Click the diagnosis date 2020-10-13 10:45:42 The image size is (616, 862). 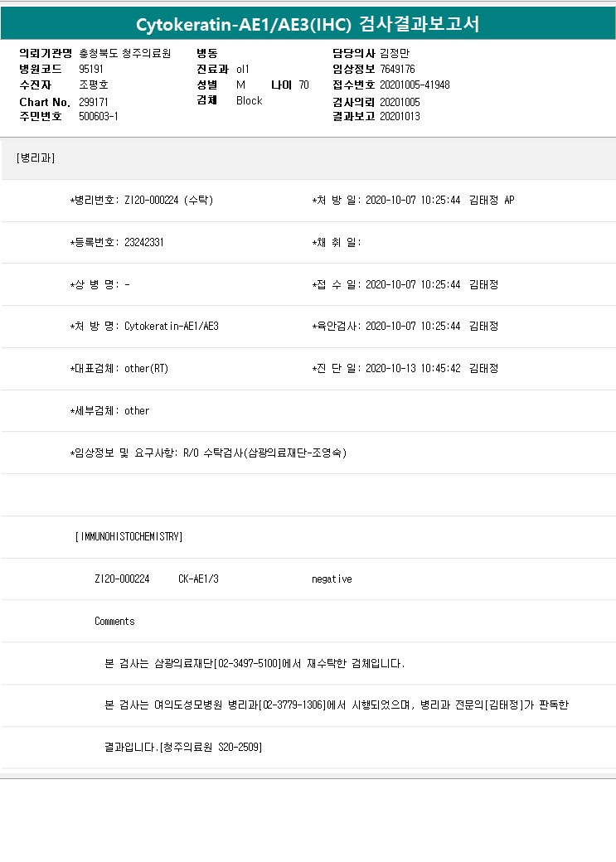[x=413, y=369]
